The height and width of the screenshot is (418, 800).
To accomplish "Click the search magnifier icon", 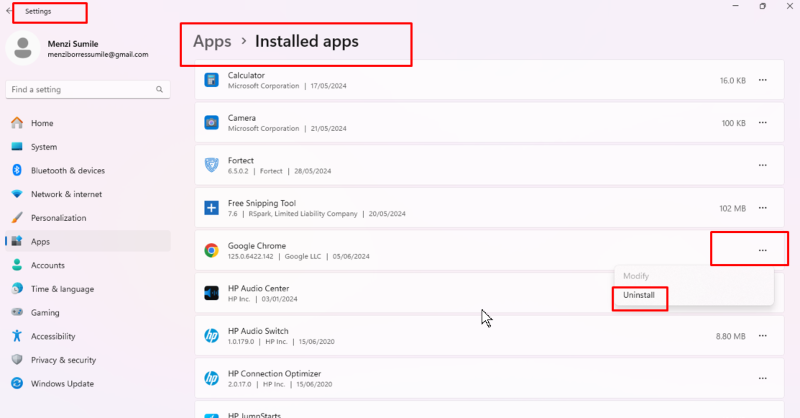I will coord(159,89).
